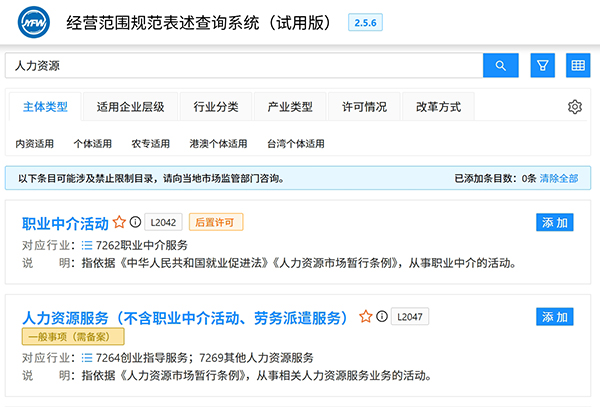
Task: Open the 行业分类 tab
Action: coord(215,107)
